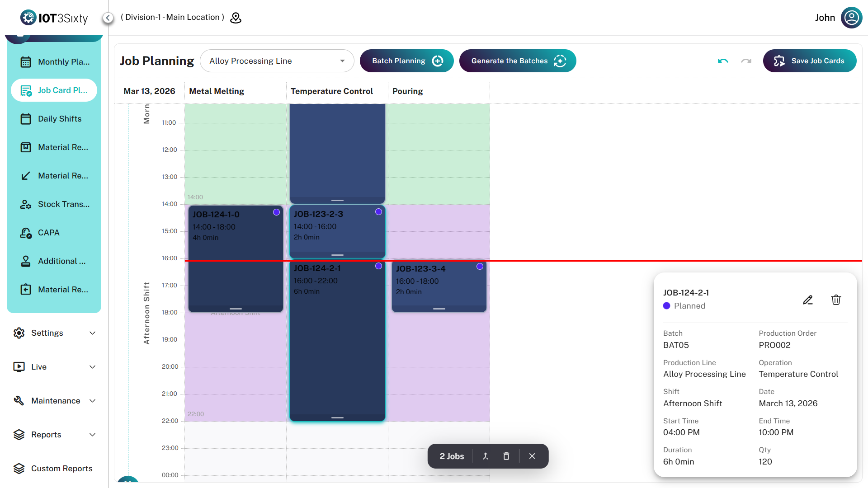Click Save Job Cards button
Image resolution: width=868 pixels, height=488 pixels.
click(x=809, y=61)
